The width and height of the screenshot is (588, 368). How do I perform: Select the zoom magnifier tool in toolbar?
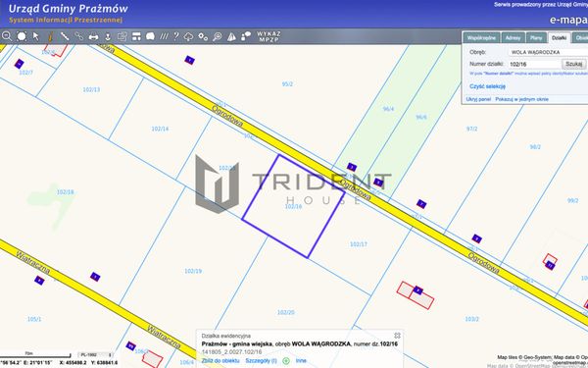tap(7, 36)
